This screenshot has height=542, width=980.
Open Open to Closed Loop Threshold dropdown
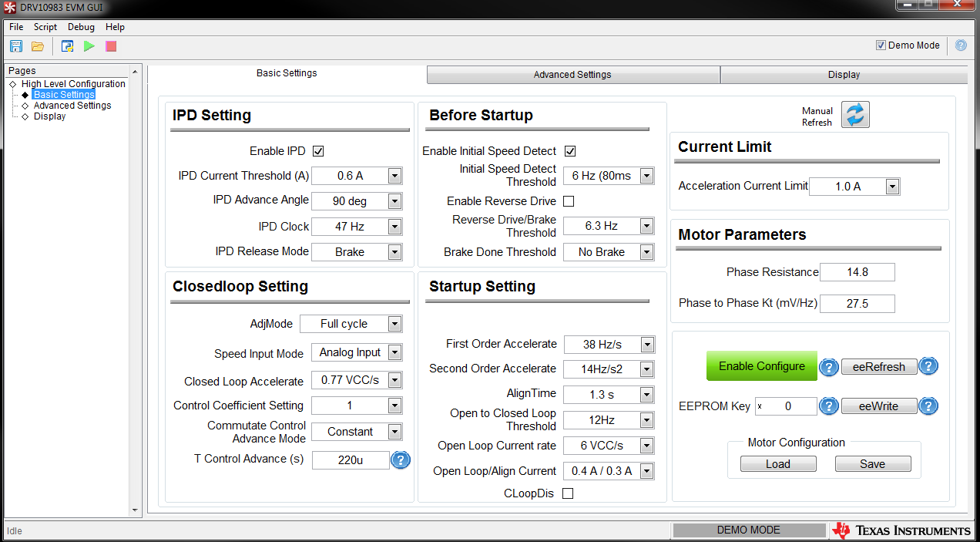coord(609,420)
